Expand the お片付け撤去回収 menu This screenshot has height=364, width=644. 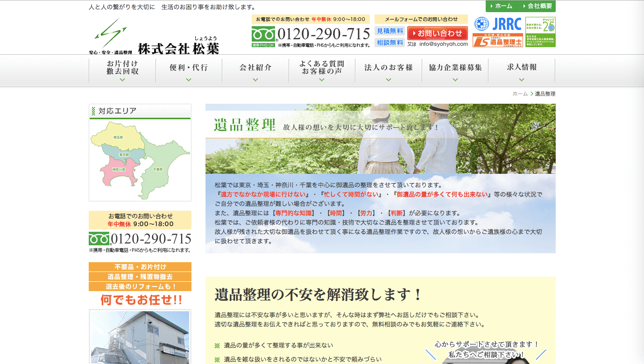pyautogui.click(x=122, y=70)
